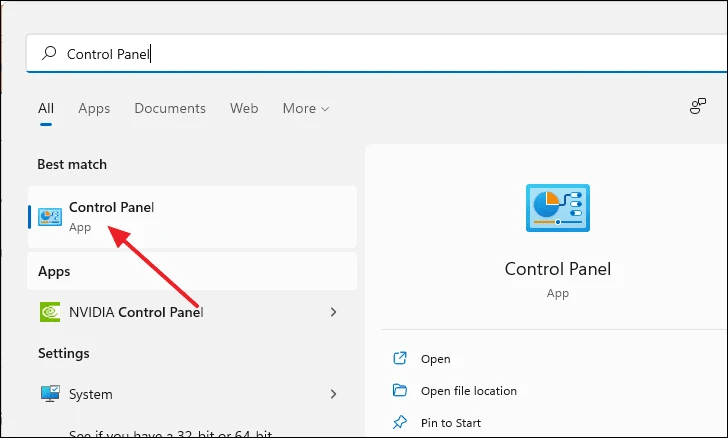Click the search magnifier icon

[x=49, y=53]
